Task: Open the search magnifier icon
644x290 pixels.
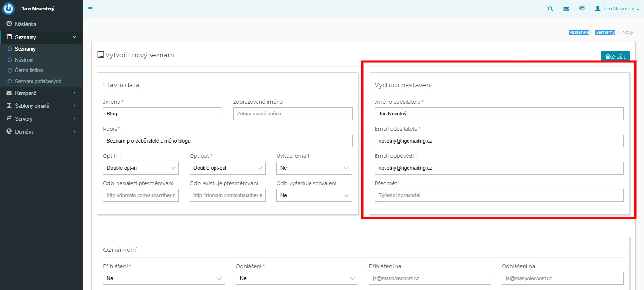Action: (x=550, y=9)
